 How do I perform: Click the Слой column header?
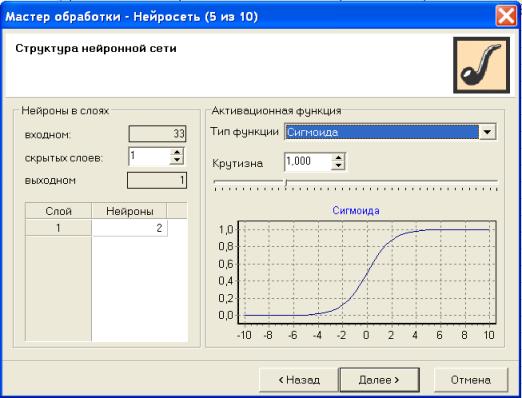coord(58,211)
